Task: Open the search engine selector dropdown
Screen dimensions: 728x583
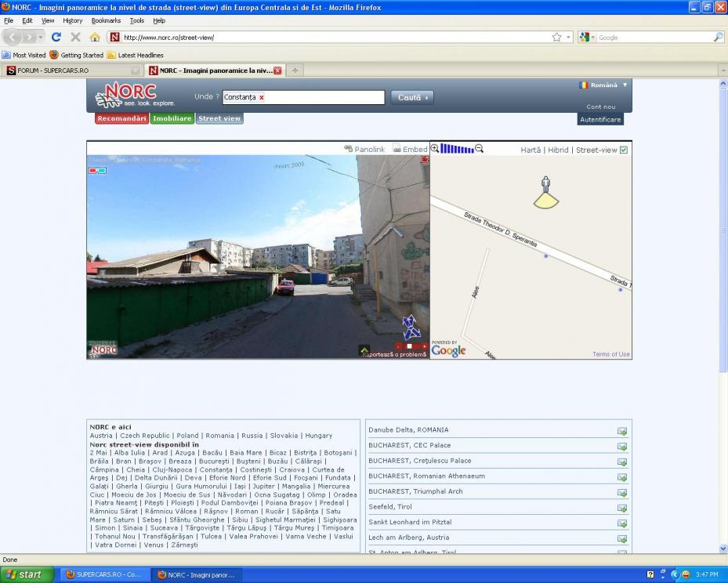Action: [586, 37]
